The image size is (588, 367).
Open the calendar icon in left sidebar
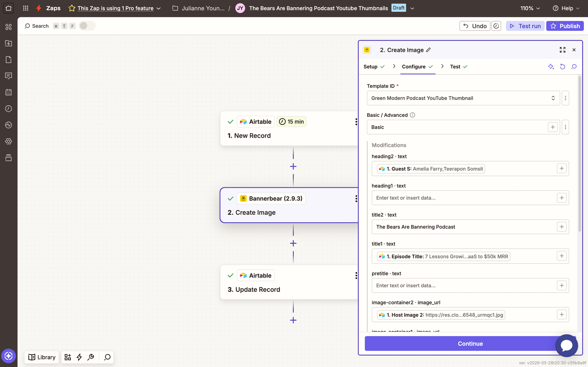point(9,92)
